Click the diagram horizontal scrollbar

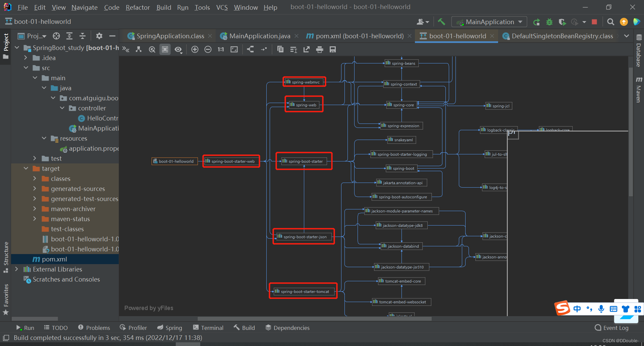point(314,318)
